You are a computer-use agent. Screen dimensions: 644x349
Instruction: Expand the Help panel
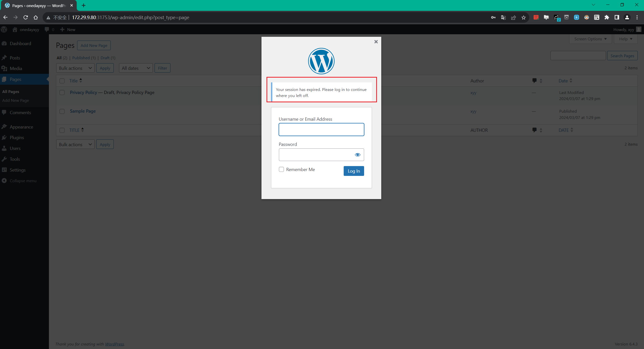coord(626,39)
